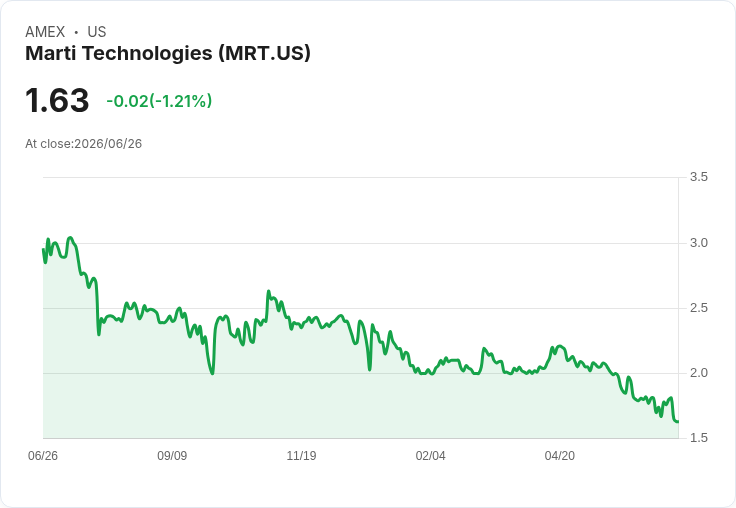Click the 1.63 current price
Viewport: 736px width, 508px height.
tap(57, 100)
